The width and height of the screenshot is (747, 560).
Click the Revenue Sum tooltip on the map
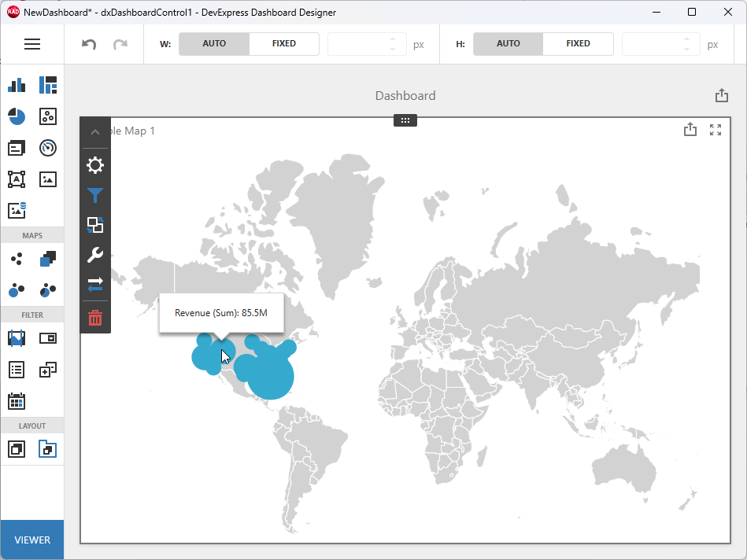pyautogui.click(x=221, y=312)
